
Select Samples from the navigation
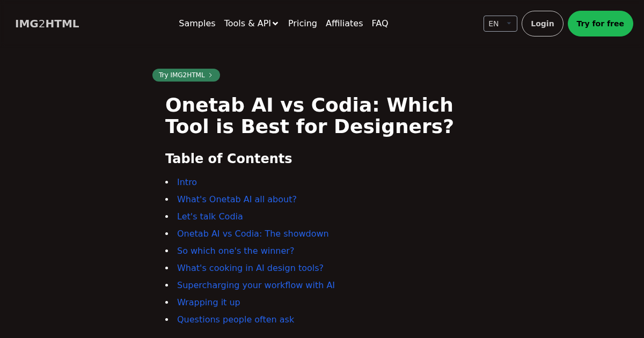(x=197, y=24)
